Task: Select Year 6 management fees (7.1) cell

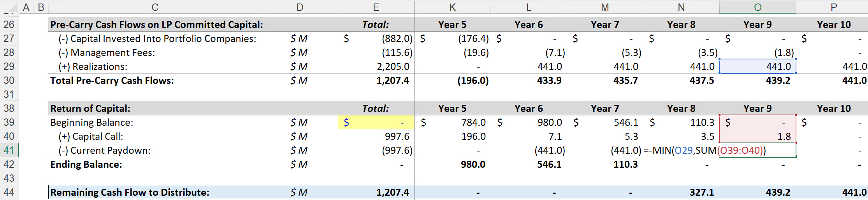Action: click(x=529, y=52)
